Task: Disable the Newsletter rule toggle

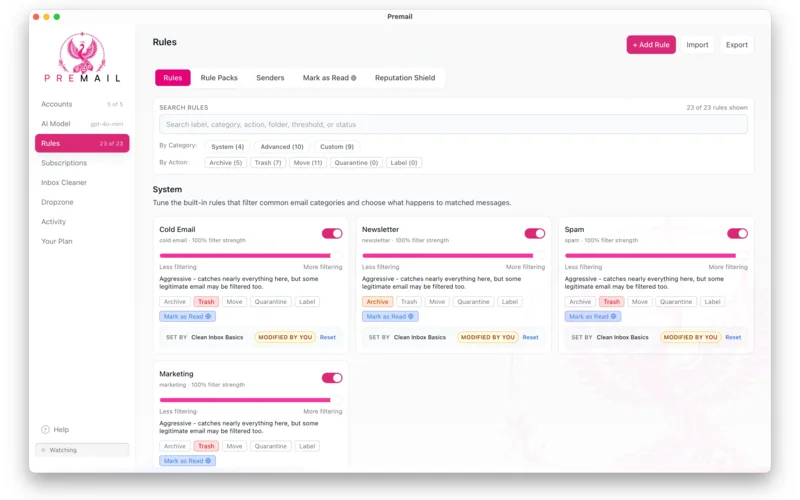Action: coord(535,234)
